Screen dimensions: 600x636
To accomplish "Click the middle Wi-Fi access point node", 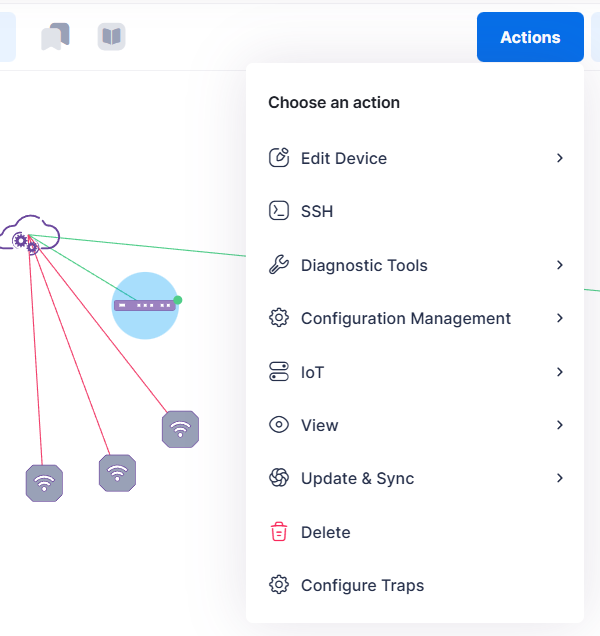I will (x=117, y=472).
